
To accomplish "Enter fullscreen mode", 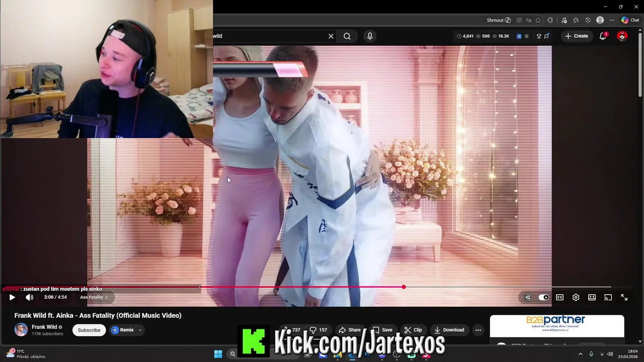I will (624, 297).
